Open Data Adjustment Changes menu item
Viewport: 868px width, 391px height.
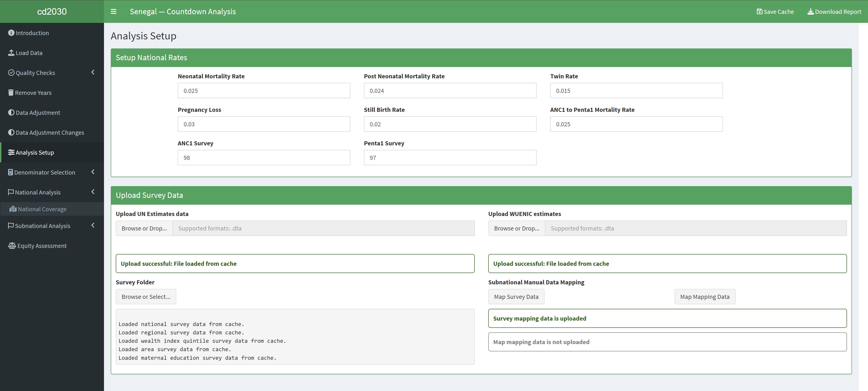(50, 133)
